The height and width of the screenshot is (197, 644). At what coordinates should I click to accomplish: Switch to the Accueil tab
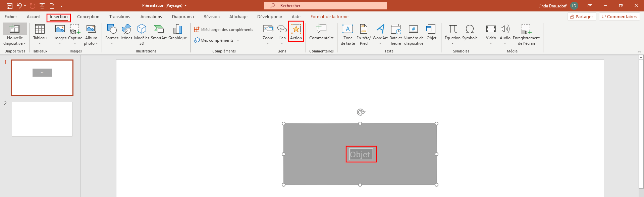pos(34,17)
